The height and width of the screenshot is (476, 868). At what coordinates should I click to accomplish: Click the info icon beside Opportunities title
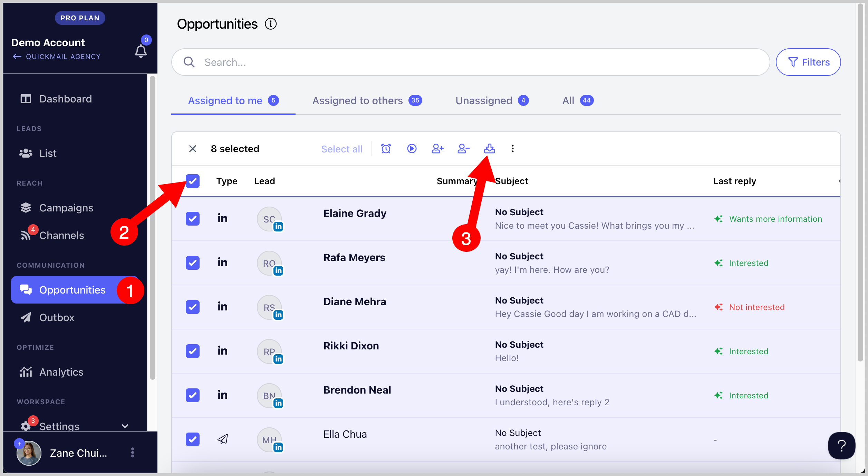coord(271,24)
